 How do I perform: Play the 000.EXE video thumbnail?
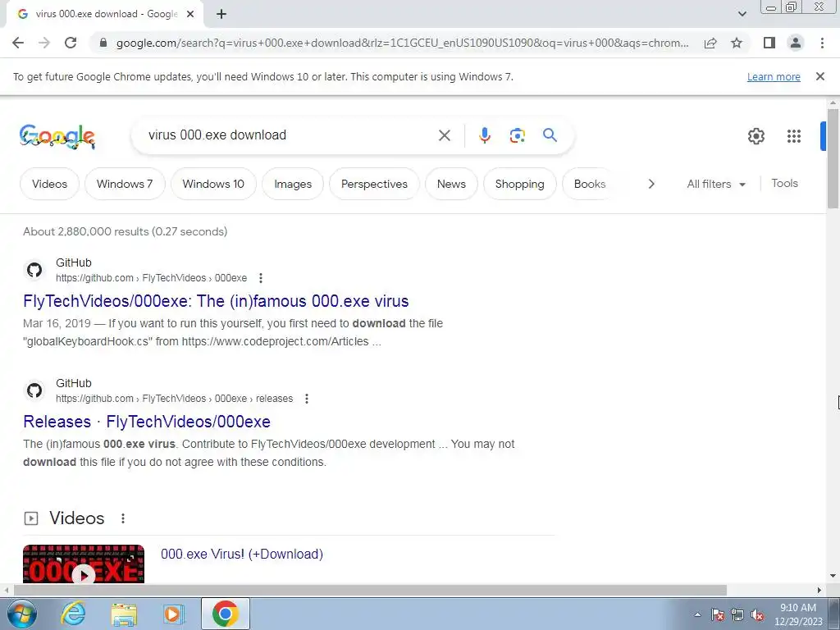click(x=84, y=564)
